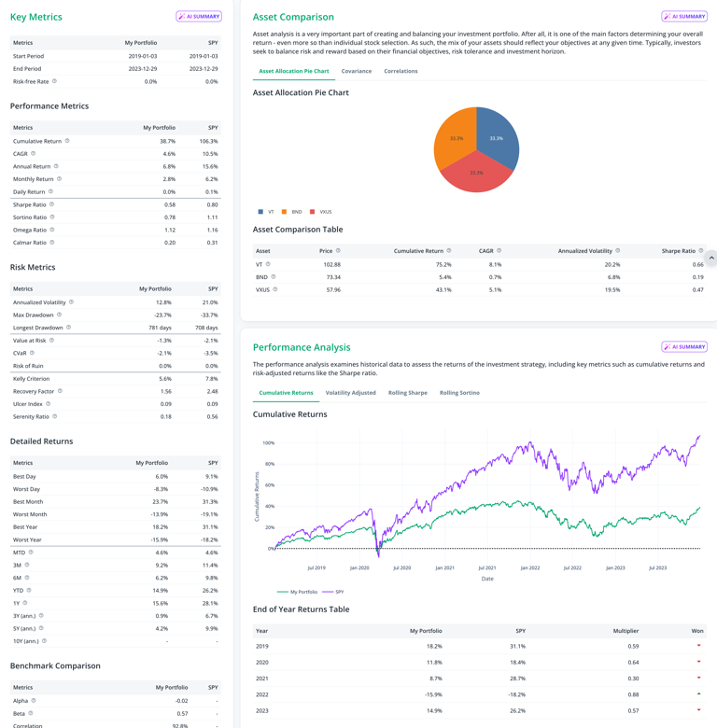Click info icon next to Calmar Ratio
717x728 pixels.
coord(52,242)
